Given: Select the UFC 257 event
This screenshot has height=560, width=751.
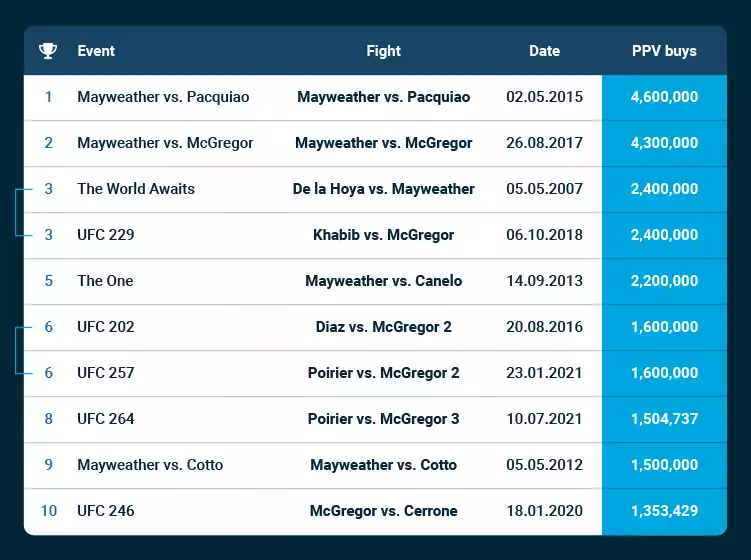Looking at the screenshot, I should click(x=106, y=373).
